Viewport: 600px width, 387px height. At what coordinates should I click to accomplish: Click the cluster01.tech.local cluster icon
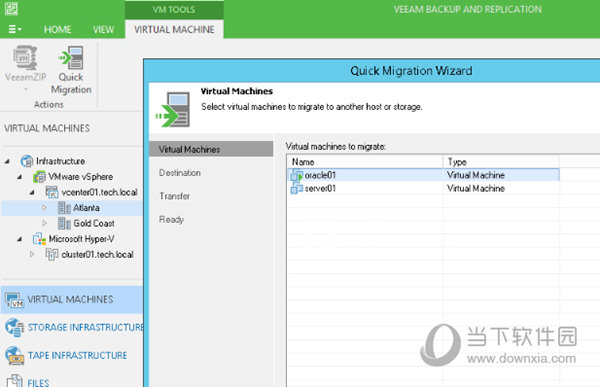pos(52,254)
